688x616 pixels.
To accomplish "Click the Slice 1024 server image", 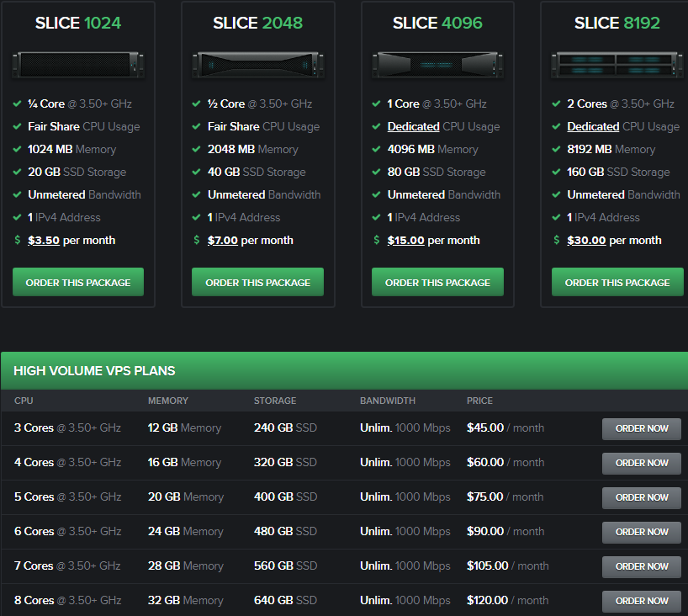I will pos(78,65).
